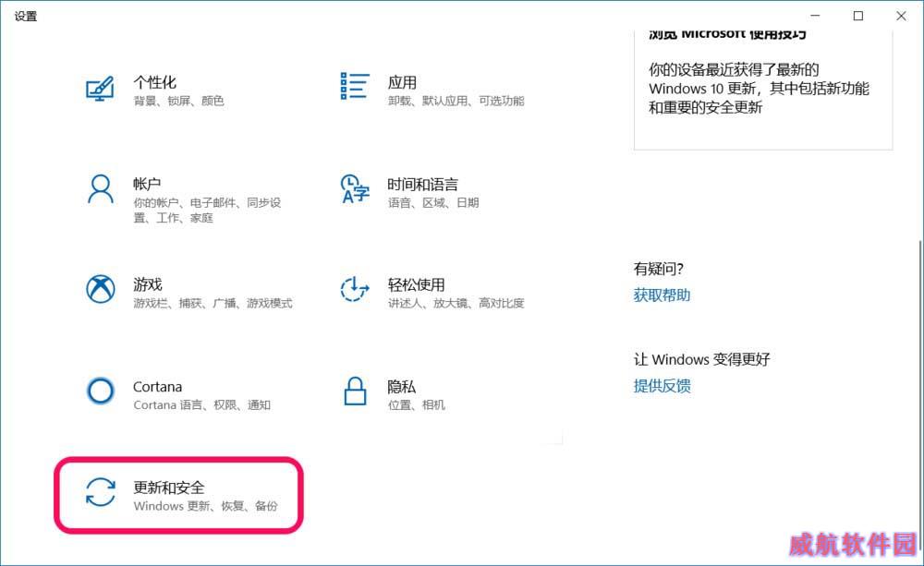The image size is (924, 566).
Task: Click the 有疑问? heading
Action: pyautogui.click(x=658, y=270)
